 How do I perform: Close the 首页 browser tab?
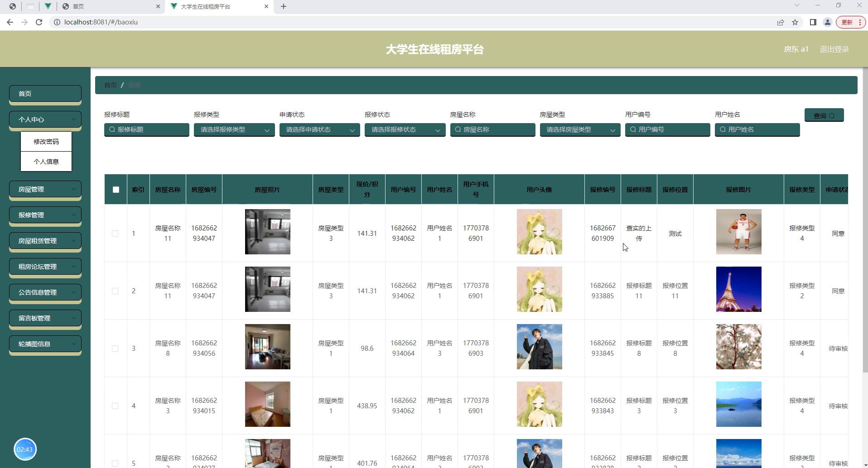pos(158,6)
